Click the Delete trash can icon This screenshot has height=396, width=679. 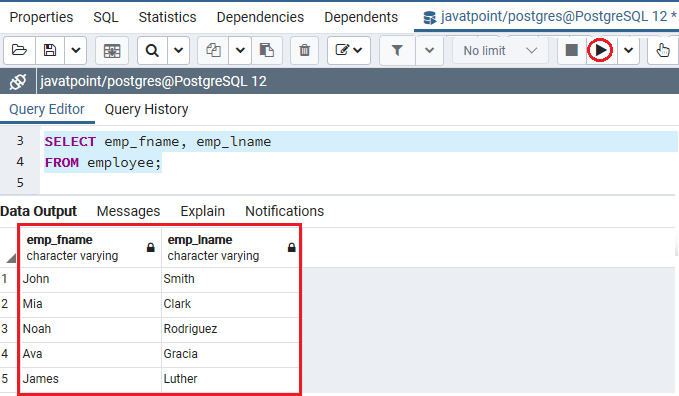[305, 51]
